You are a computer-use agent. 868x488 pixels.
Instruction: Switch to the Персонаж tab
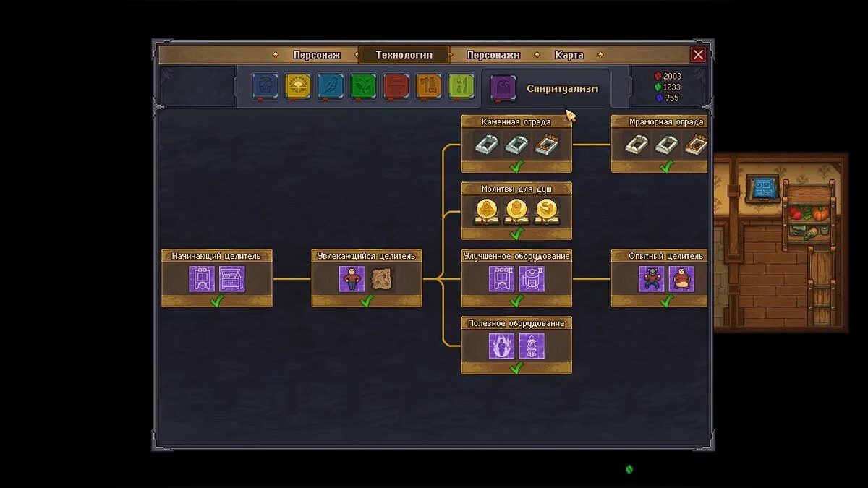pyautogui.click(x=316, y=55)
